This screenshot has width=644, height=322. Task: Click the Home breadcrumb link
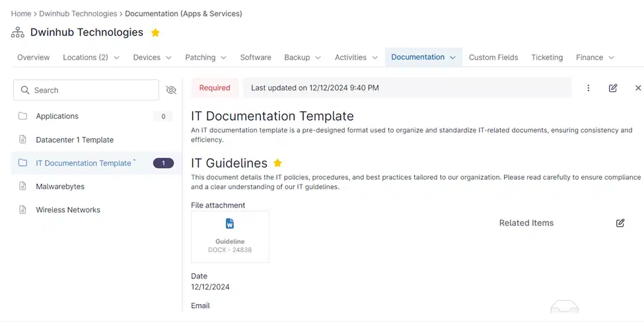(21, 14)
